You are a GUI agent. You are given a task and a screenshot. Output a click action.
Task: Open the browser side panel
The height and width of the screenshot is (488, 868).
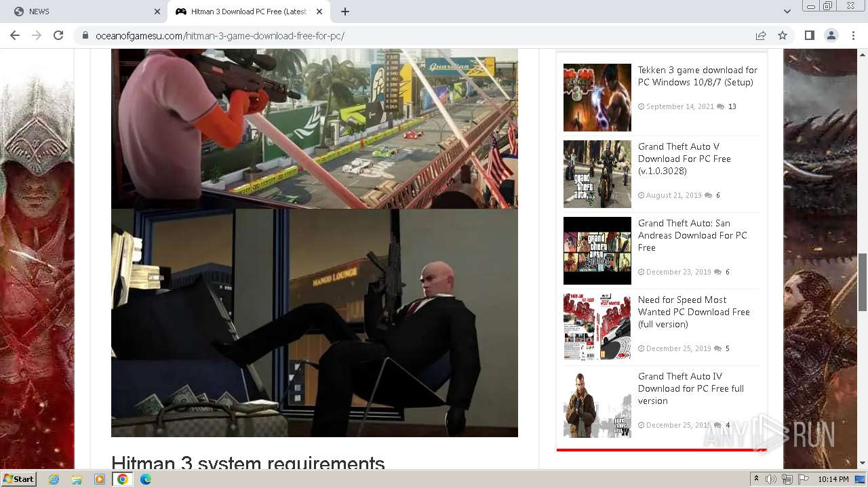tap(809, 35)
